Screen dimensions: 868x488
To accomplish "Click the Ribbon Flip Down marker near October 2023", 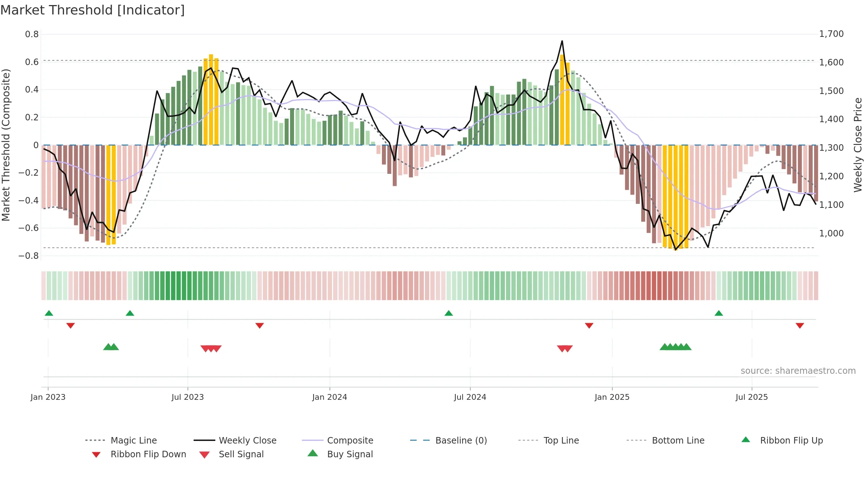I will 260,326.
